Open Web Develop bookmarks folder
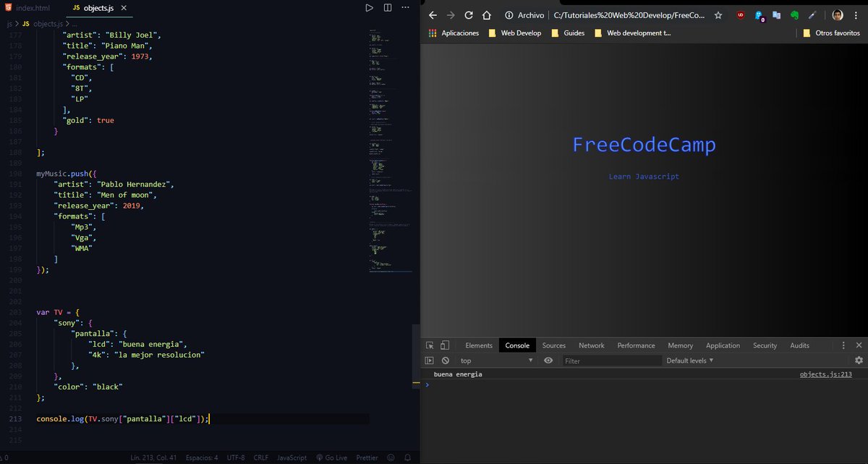The width and height of the screenshot is (868, 464). coord(515,33)
